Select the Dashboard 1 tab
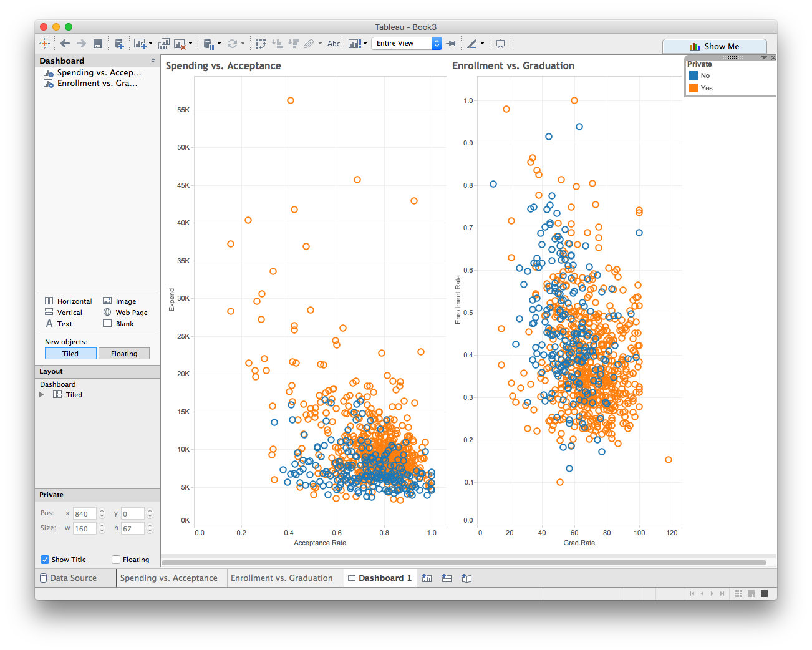Screen dimensions: 812x650 pos(380,578)
